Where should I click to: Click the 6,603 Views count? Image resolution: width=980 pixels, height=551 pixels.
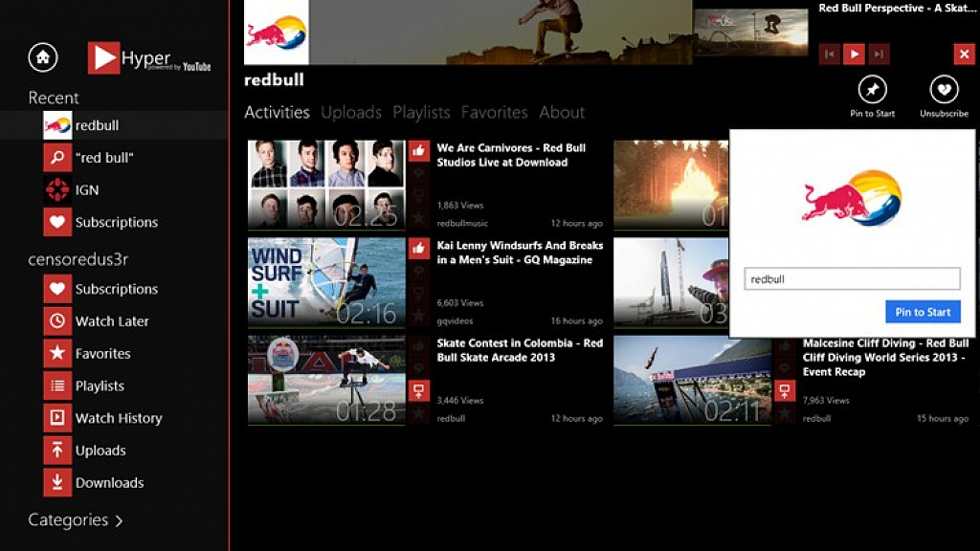click(x=460, y=302)
